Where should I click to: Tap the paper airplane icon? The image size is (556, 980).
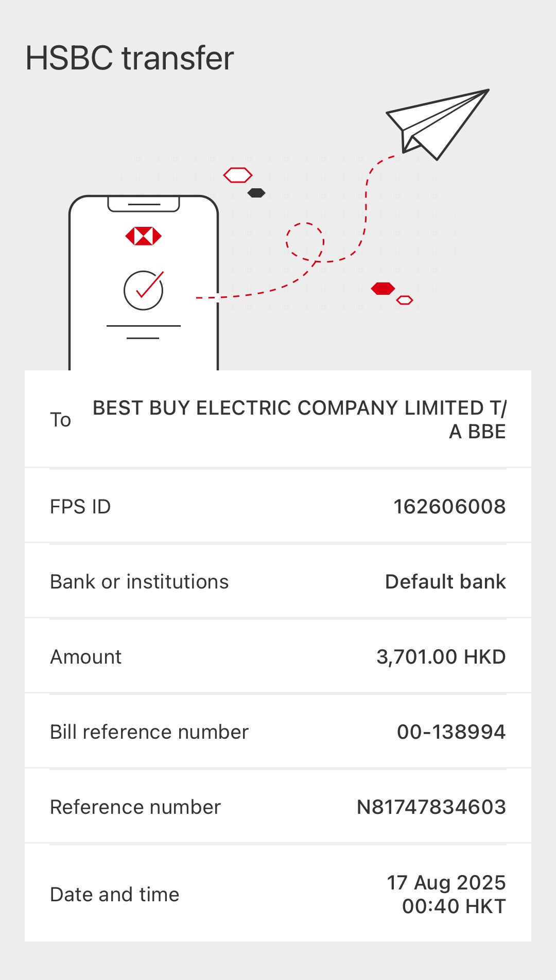pos(437,123)
